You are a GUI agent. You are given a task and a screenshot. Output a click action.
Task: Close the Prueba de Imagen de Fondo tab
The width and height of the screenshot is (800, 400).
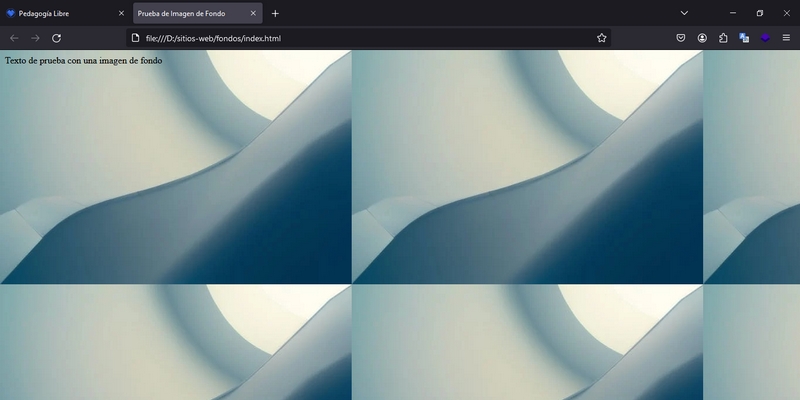pyautogui.click(x=253, y=13)
